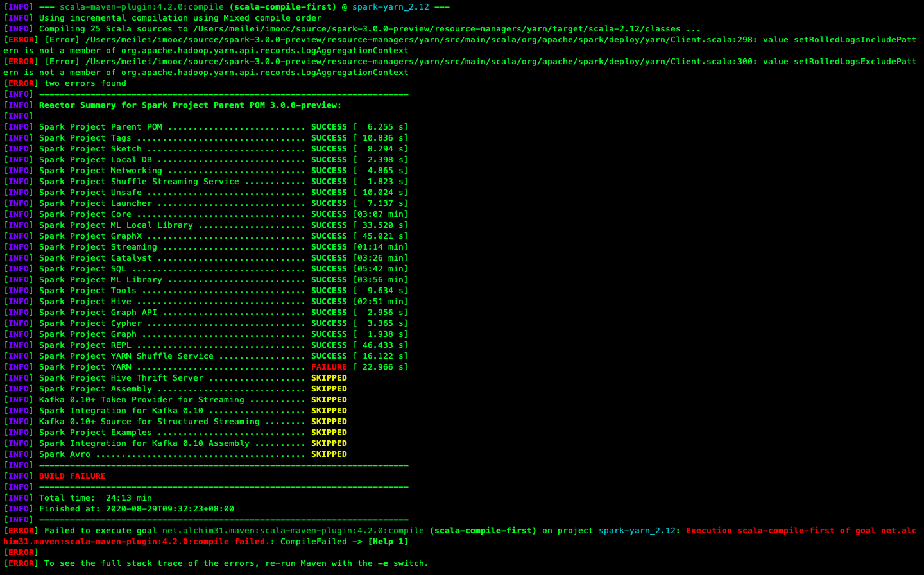The image size is (924, 575).
Task: Click 'Spark Integration for Kafka 0.10 Assembly' row
Action: click(176, 443)
